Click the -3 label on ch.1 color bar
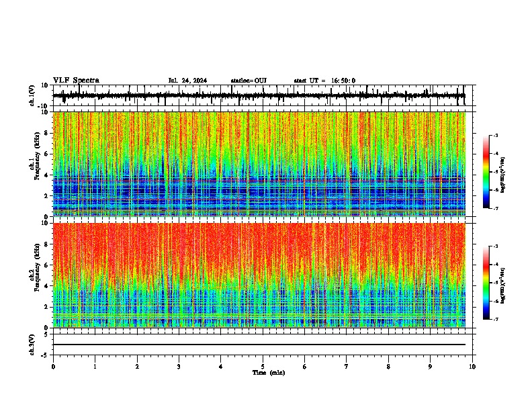Viewport: 532px width, 411px height. [496, 136]
